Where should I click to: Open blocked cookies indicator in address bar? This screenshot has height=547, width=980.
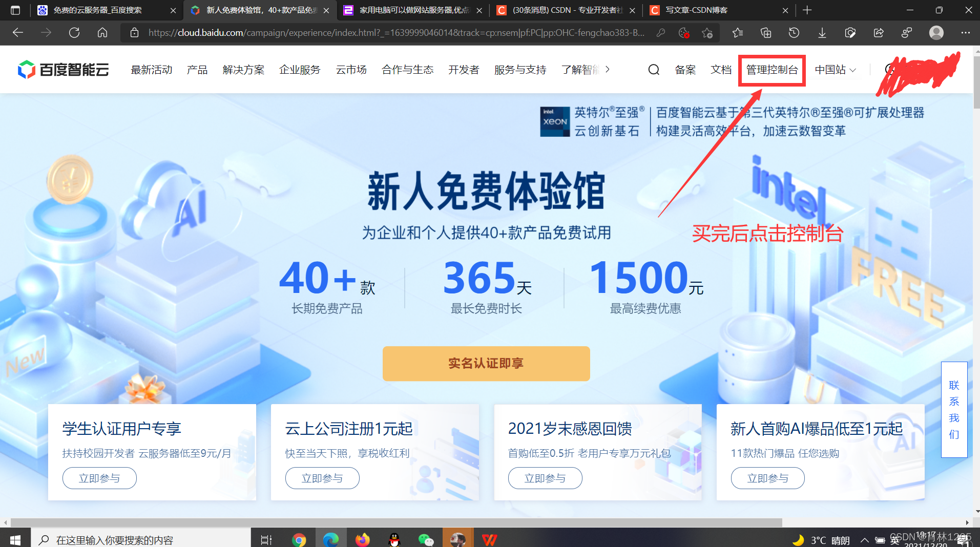tap(684, 33)
